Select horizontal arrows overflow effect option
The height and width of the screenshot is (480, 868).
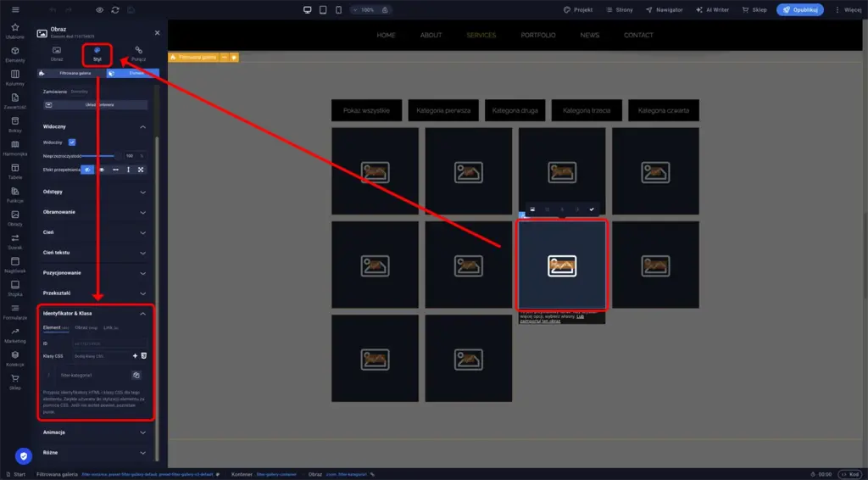pos(115,170)
